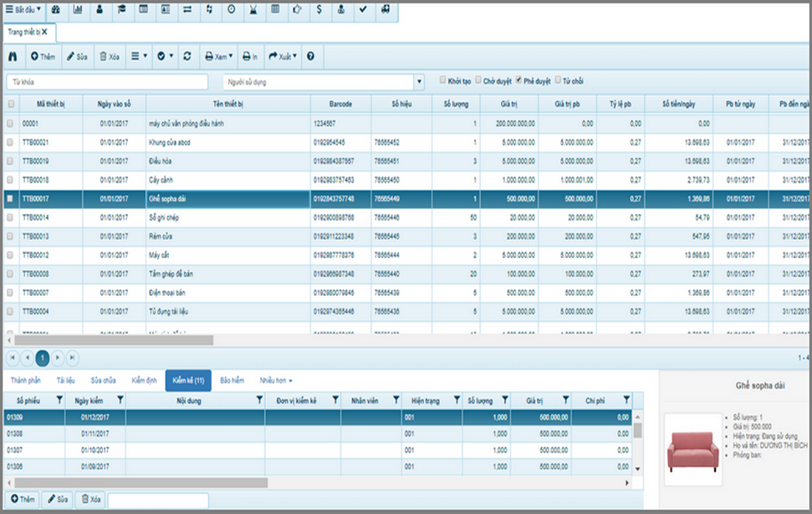Open filter on Số phiếu column
This screenshot has height=514, width=812.
click(59, 400)
